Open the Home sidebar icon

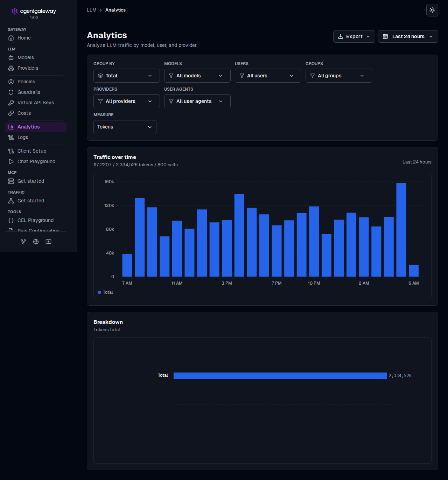tap(11, 38)
